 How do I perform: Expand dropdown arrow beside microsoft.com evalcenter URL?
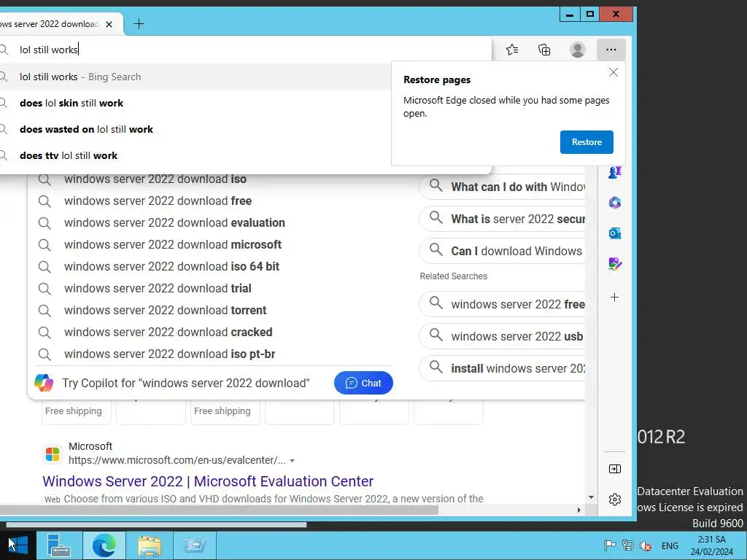(x=292, y=461)
